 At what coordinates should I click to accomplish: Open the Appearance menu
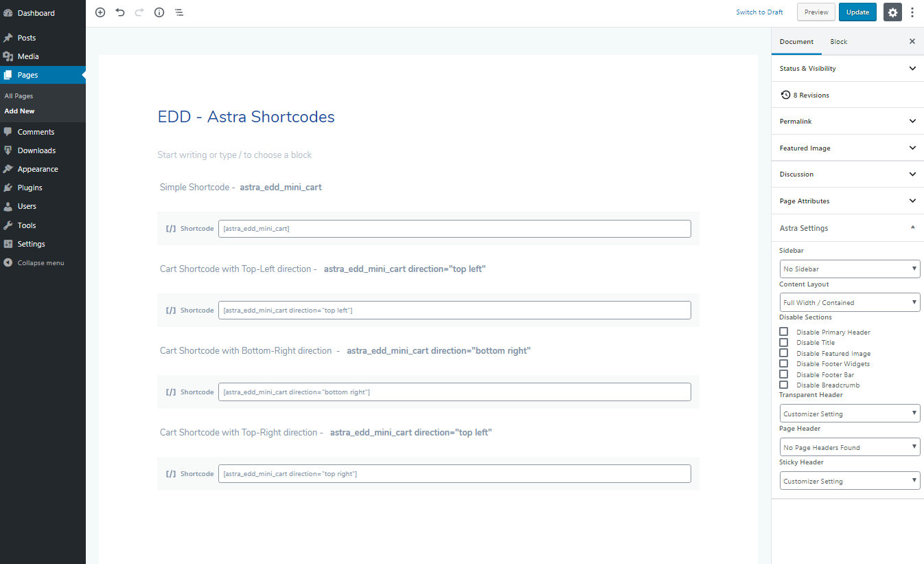[43, 169]
